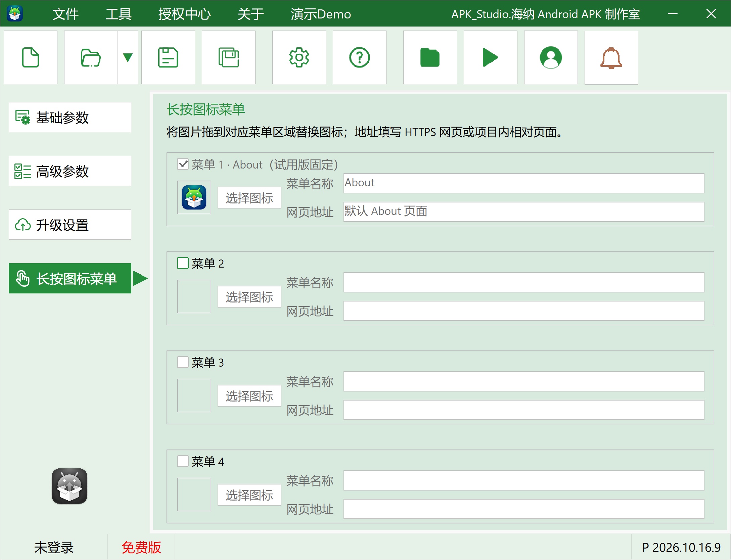Click the menu 1 网页地址 field
The image size is (731, 560).
[x=524, y=212]
